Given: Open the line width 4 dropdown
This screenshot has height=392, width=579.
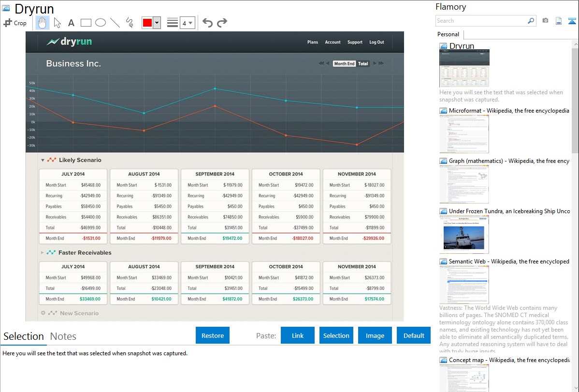Looking at the screenshot, I should pyautogui.click(x=188, y=23).
